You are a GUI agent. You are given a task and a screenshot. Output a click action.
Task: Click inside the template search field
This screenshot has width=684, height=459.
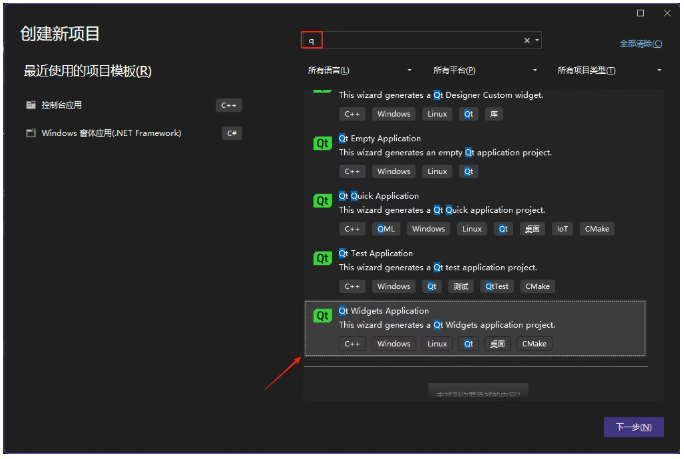point(421,40)
